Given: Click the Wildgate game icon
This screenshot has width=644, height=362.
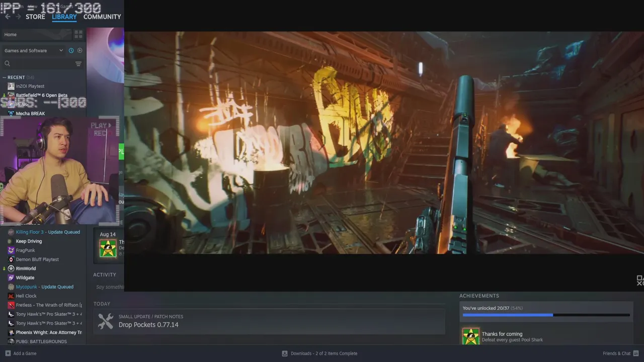Looking at the screenshot, I should (x=11, y=278).
